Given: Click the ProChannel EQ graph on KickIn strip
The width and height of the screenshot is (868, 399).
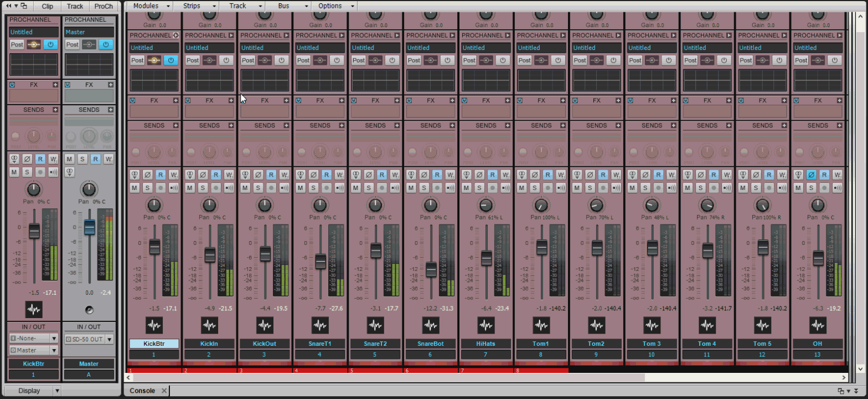Looking at the screenshot, I should [209, 80].
